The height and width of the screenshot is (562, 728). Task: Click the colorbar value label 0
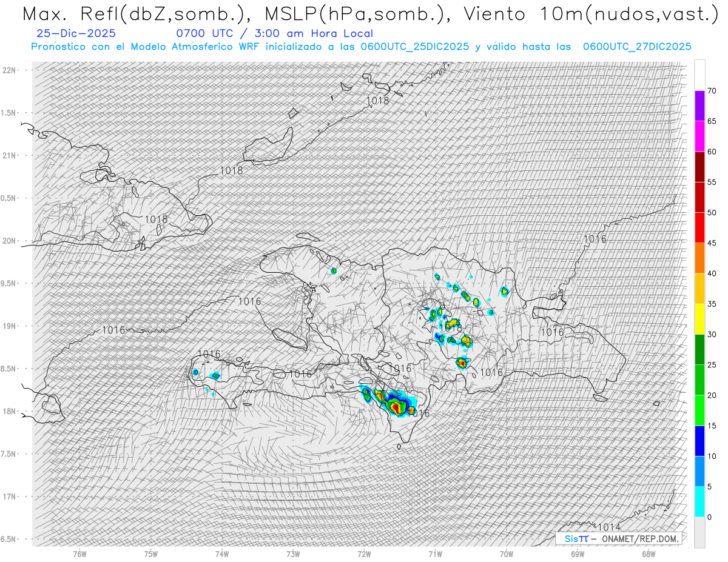(x=709, y=517)
